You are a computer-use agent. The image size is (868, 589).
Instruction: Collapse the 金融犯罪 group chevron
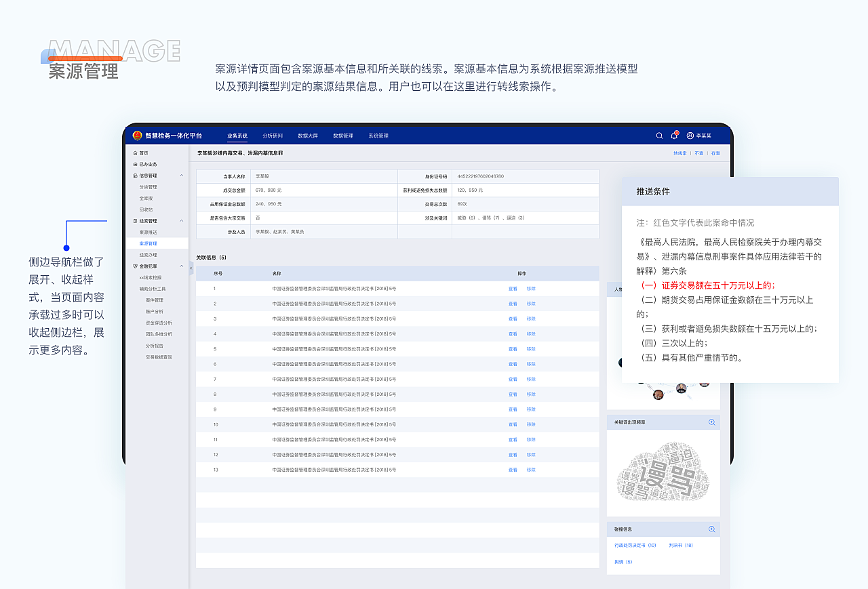click(x=181, y=266)
